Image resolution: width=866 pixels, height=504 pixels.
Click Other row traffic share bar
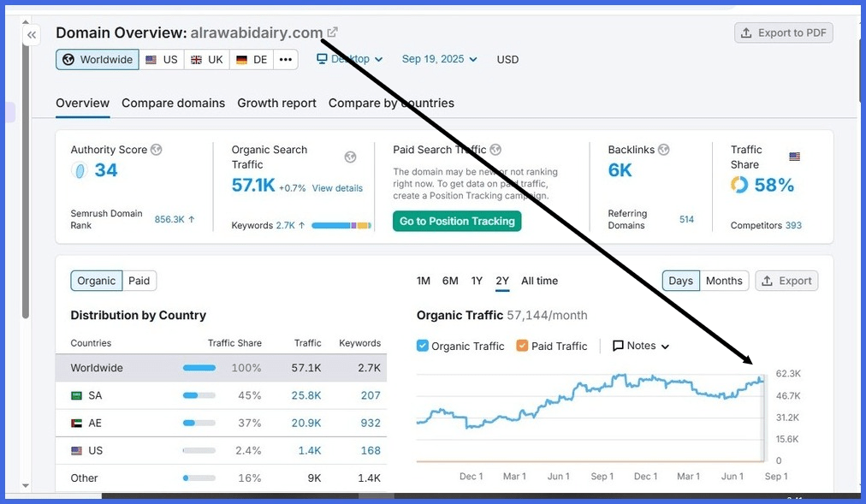(x=199, y=478)
